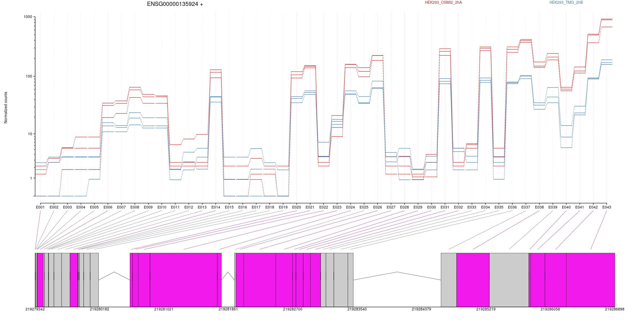The width and height of the screenshot is (644, 322).
Task: Click exon label E028
Action: coord(404,207)
